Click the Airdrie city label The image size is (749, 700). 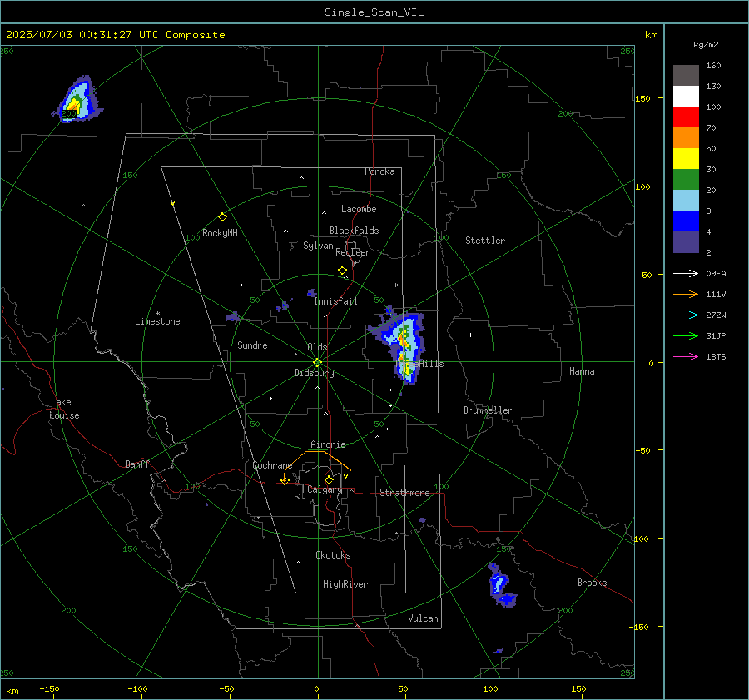[328, 444]
